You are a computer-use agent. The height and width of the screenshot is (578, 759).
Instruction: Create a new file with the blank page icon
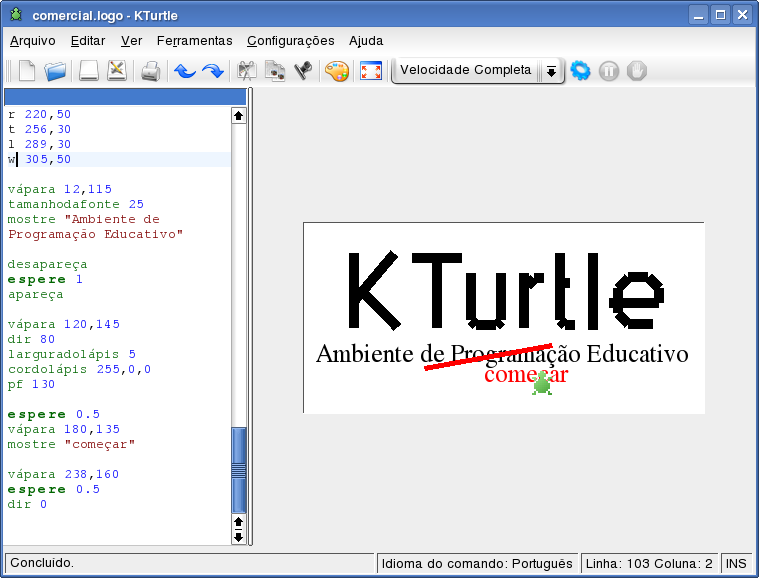pos(27,71)
